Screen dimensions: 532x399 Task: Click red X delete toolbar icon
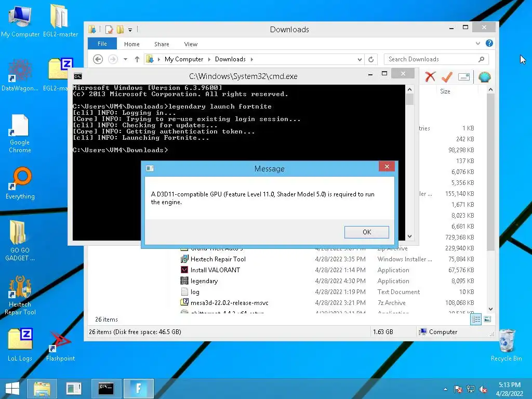pyautogui.click(x=430, y=77)
